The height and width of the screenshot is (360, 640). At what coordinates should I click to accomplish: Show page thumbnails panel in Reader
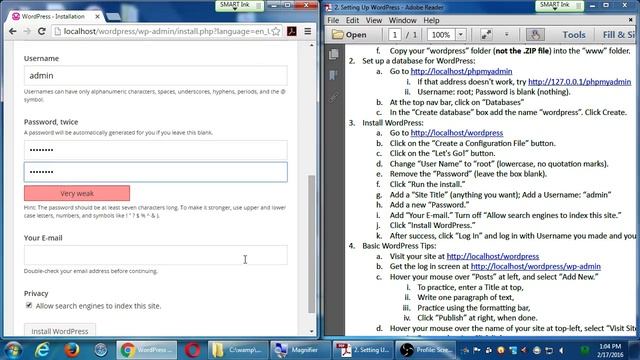(x=333, y=54)
